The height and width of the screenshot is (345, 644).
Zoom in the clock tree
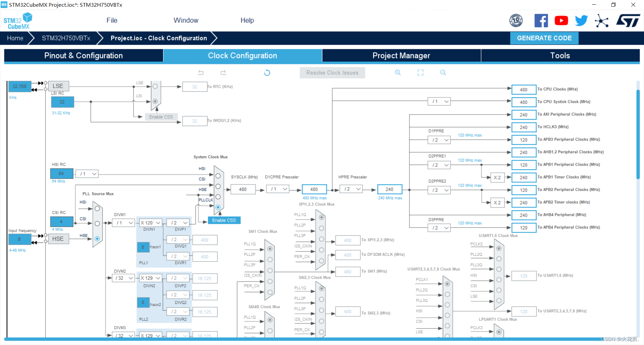[398, 72]
